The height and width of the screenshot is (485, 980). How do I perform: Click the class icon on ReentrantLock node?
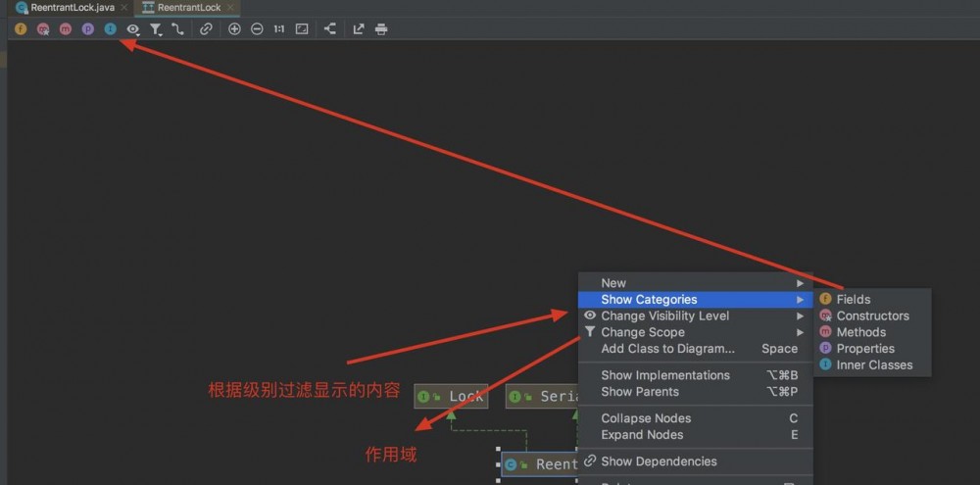[x=511, y=464]
